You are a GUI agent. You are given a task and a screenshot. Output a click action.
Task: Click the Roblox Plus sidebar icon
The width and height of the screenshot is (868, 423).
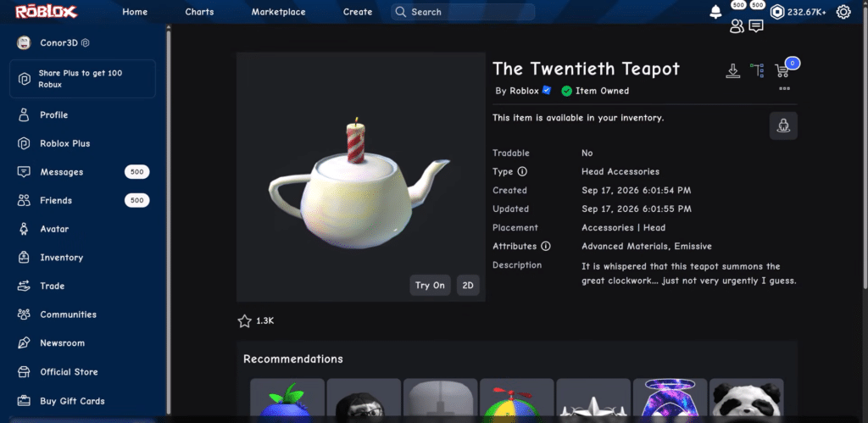(23, 143)
